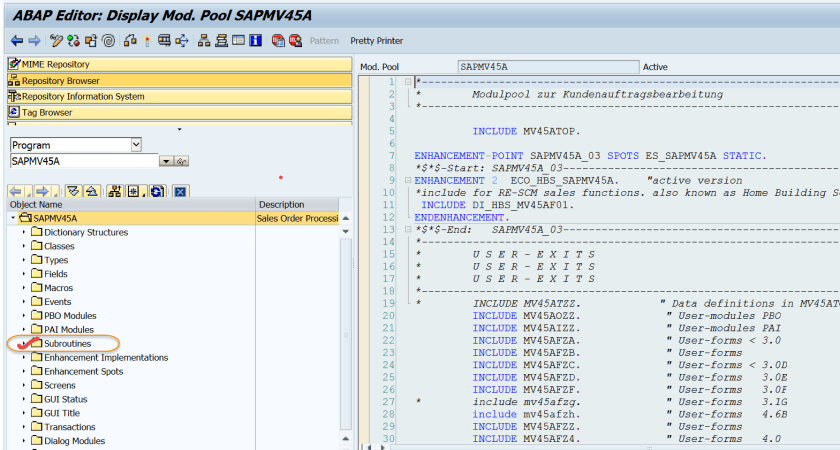
Task: Close the object browser with X icon
Action: (180, 191)
